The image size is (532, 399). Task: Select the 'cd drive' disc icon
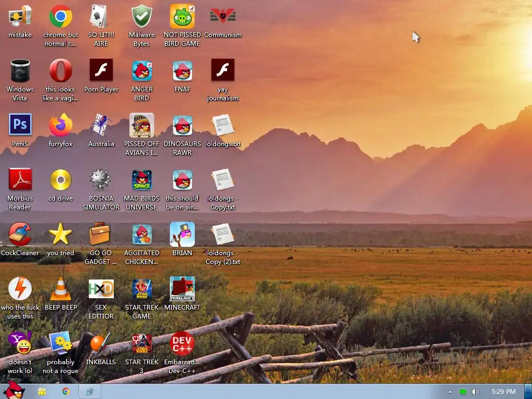60,179
